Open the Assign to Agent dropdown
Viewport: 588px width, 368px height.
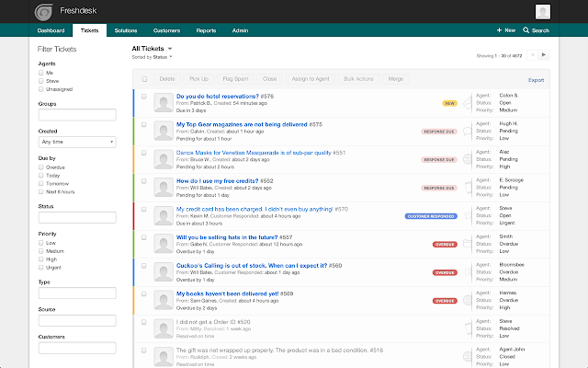click(x=311, y=79)
